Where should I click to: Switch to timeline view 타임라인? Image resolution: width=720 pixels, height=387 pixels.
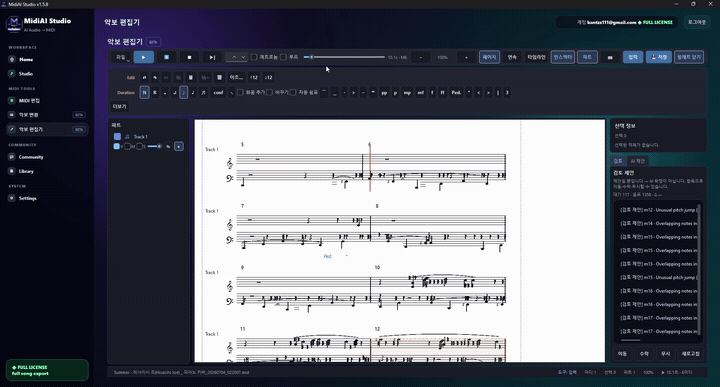[536, 57]
